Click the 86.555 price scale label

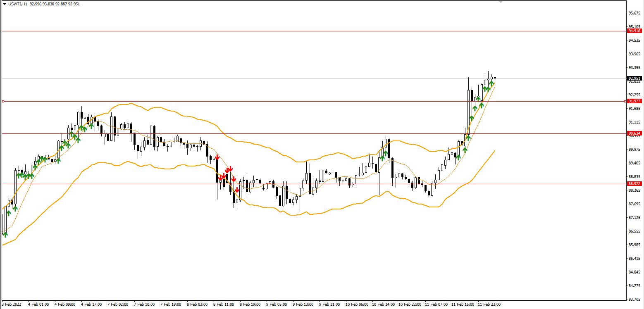pyautogui.click(x=634, y=231)
